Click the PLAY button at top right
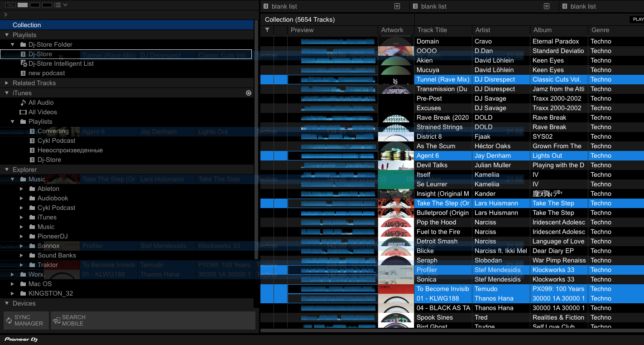The image size is (644, 345). [x=637, y=19]
